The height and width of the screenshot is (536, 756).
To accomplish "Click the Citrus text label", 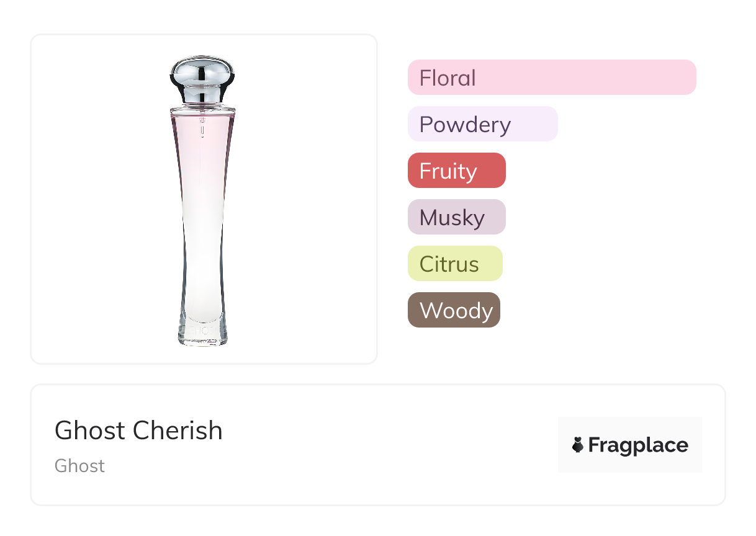I will coord(449,264).
